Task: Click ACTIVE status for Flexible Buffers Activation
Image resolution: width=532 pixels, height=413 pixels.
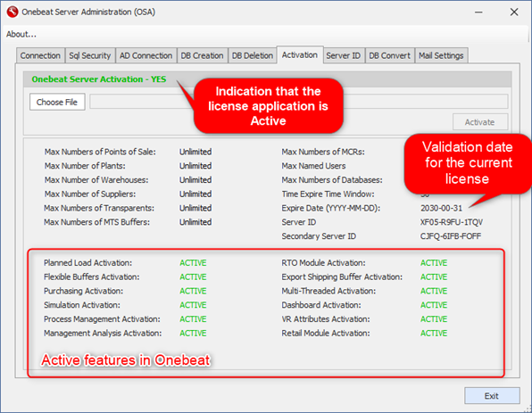Action: click(x=193, y=277)
